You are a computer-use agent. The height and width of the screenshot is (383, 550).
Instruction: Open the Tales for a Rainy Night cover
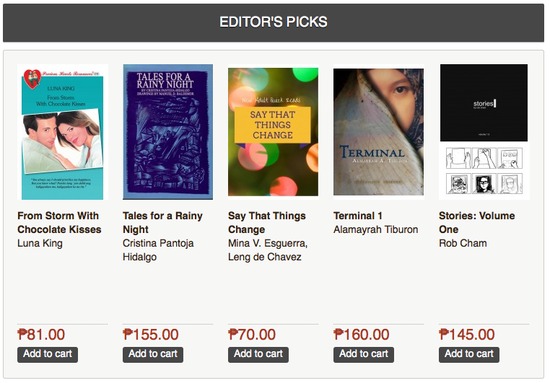click(168, 132)
